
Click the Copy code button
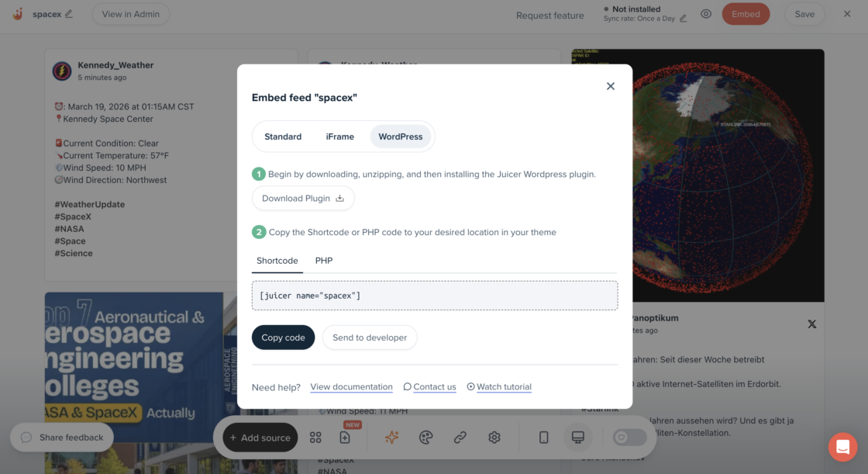[x=283, y=337]
